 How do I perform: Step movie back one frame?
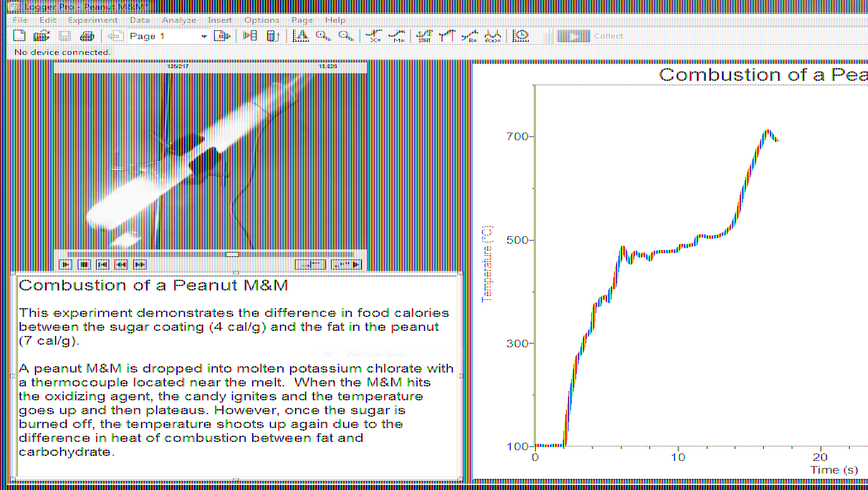click(121, 265)
